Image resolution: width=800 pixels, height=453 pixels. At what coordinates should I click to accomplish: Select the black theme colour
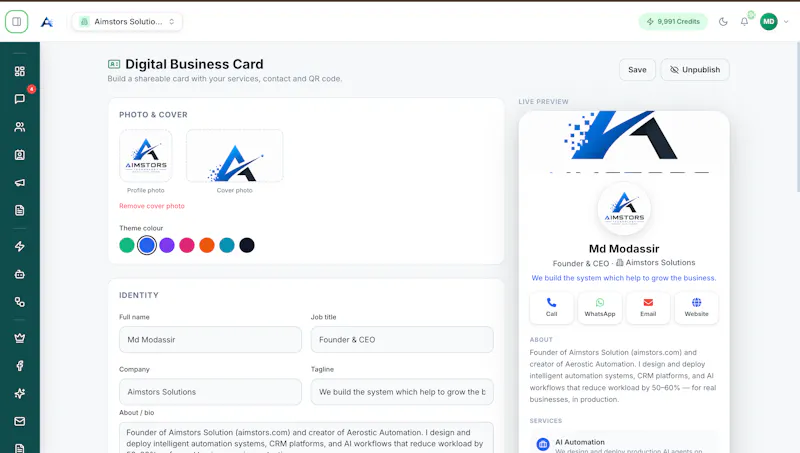[x=247, y=245]
